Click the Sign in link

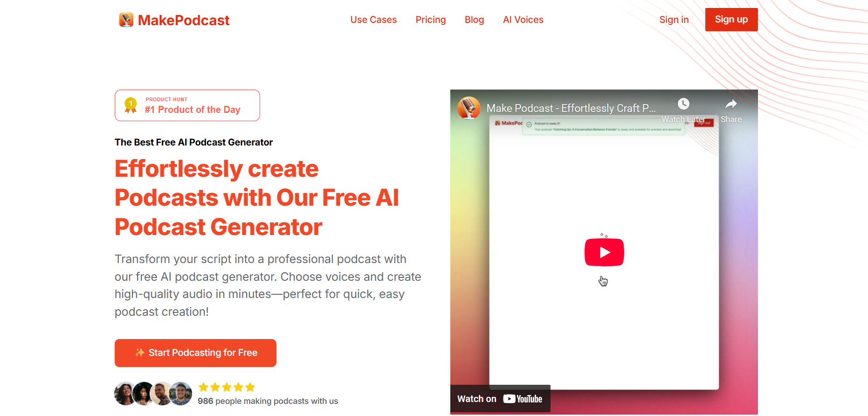point(674,20)
